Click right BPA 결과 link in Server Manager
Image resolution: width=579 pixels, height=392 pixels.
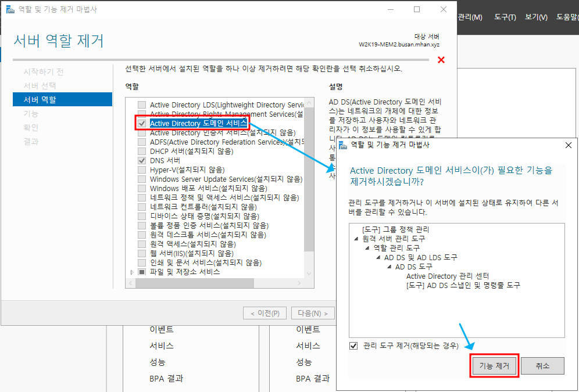pyautogui.click(x=313, y=379)
